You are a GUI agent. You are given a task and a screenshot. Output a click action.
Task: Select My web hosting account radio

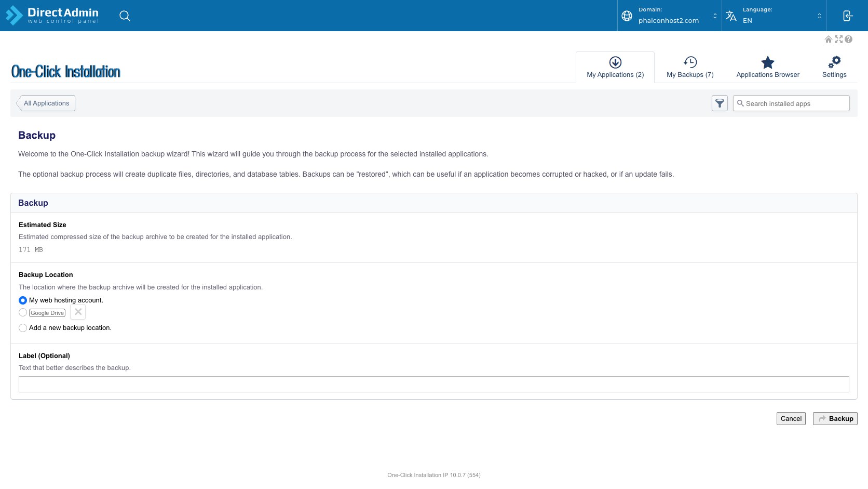point(23,300)
